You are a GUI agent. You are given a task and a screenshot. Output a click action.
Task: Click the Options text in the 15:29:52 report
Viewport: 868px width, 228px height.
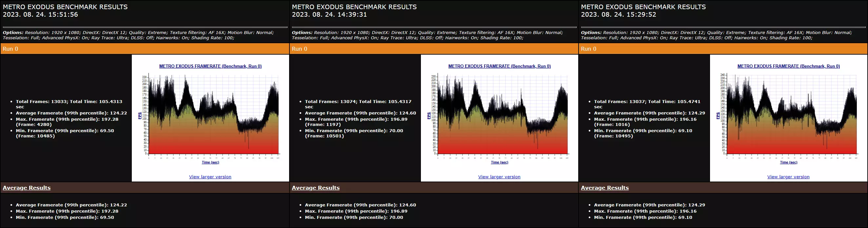717,35
